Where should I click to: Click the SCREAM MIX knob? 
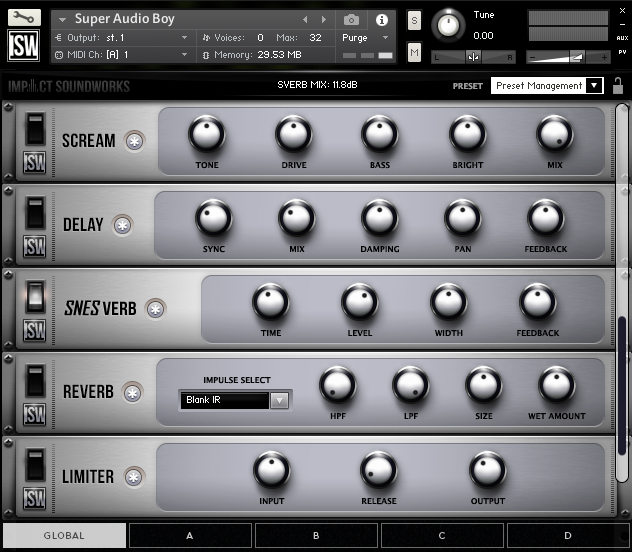tap(555, 134)
